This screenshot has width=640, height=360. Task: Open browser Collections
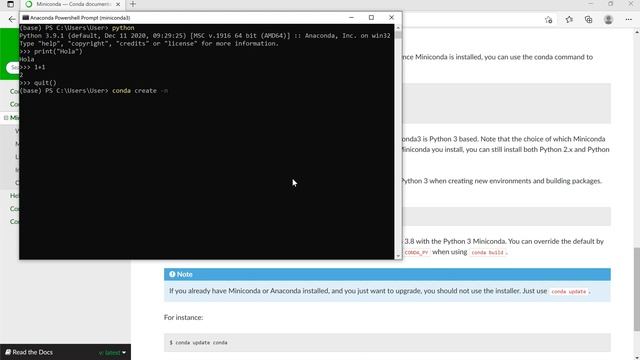589,20
